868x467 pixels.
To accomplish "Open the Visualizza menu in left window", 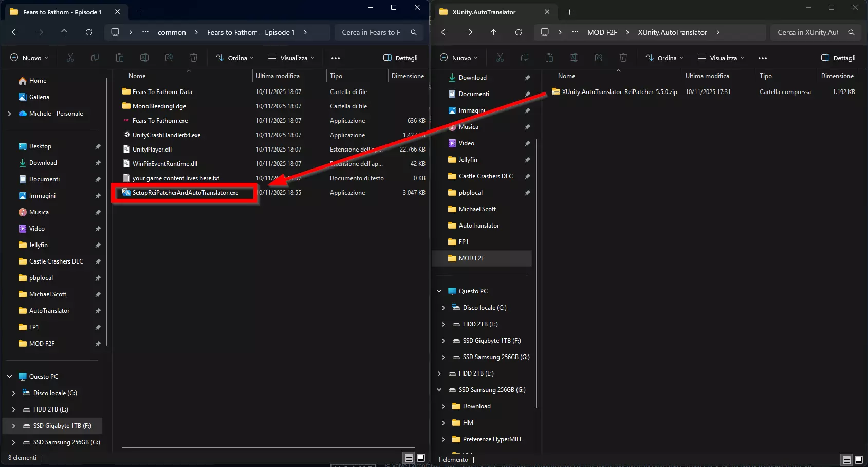I will click(x=291, y=58).
